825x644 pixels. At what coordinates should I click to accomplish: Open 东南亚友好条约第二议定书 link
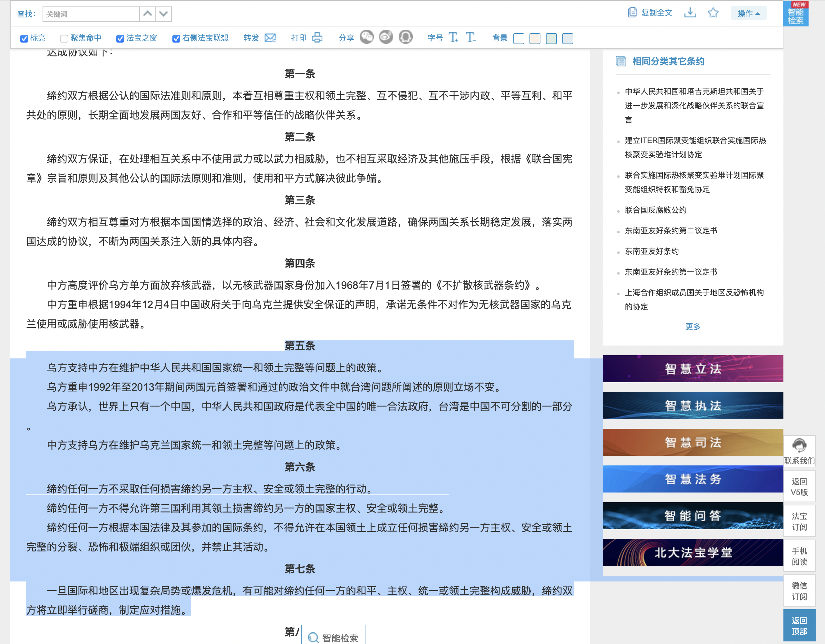[671, 230]
